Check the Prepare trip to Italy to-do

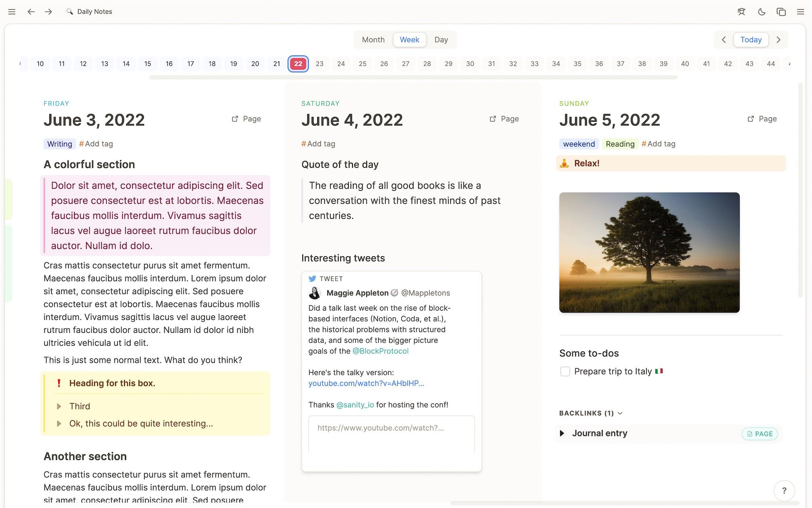coord(565,371)
